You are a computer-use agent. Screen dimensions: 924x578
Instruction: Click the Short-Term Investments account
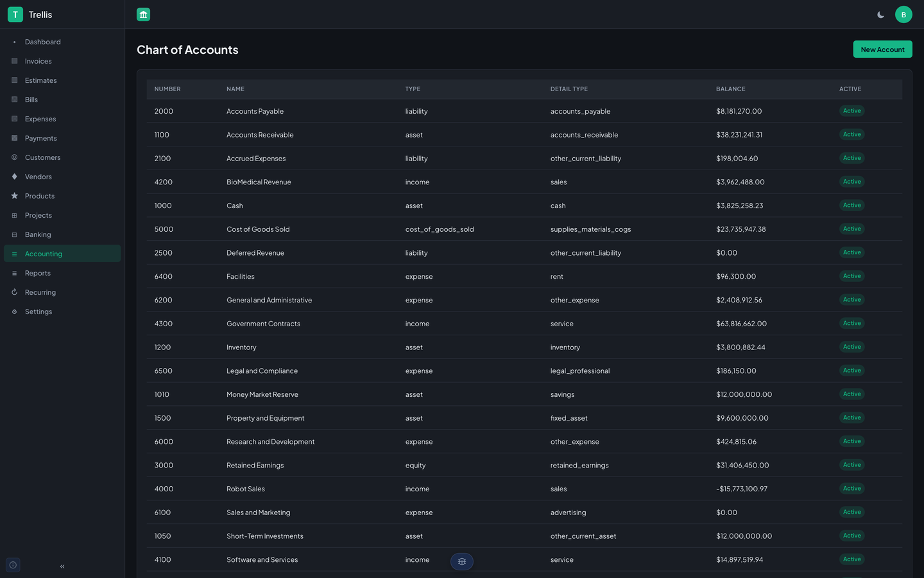click(x=265, y=536)
